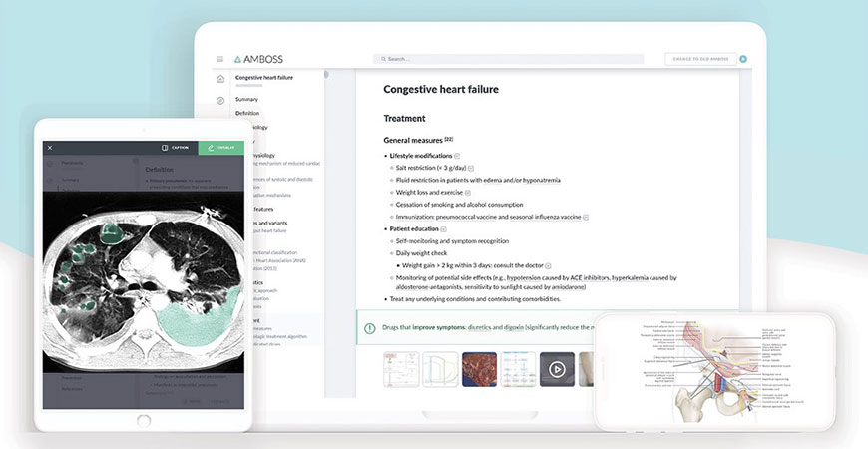Select Summary in the article outline
Screen dimensions: 868x449
tap(246, 99)
